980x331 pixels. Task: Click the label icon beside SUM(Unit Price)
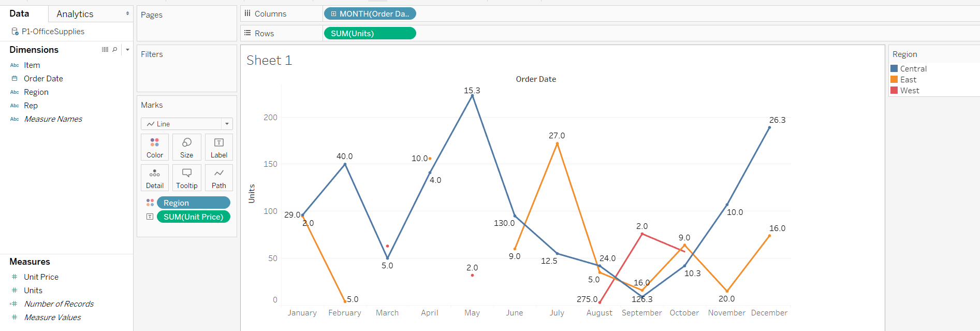coord(150,217)
